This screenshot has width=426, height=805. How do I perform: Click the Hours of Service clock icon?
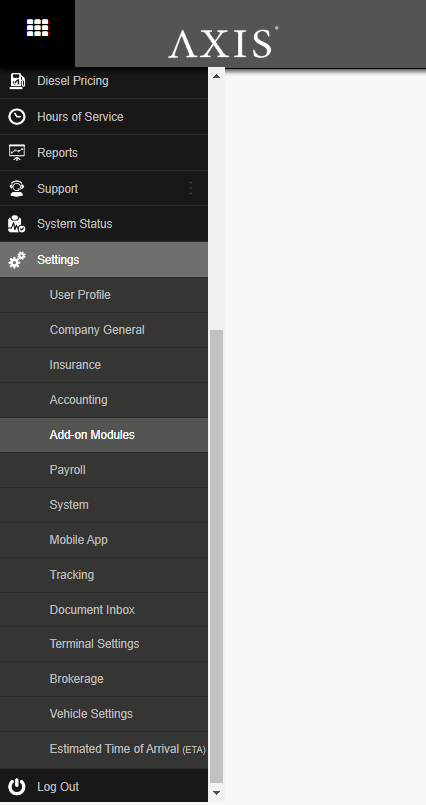(x=17, y=117)
